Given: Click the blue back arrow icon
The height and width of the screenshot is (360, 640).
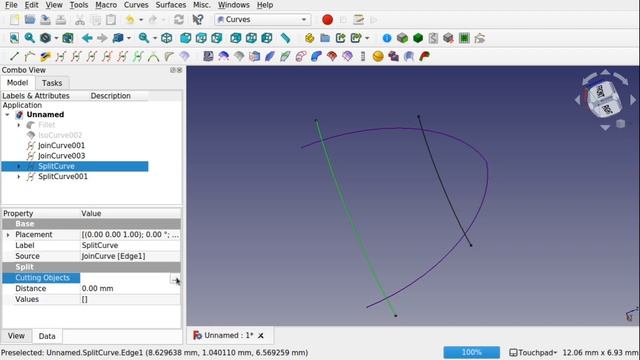Looking at the screenshot, I should [x=87, y=38].
